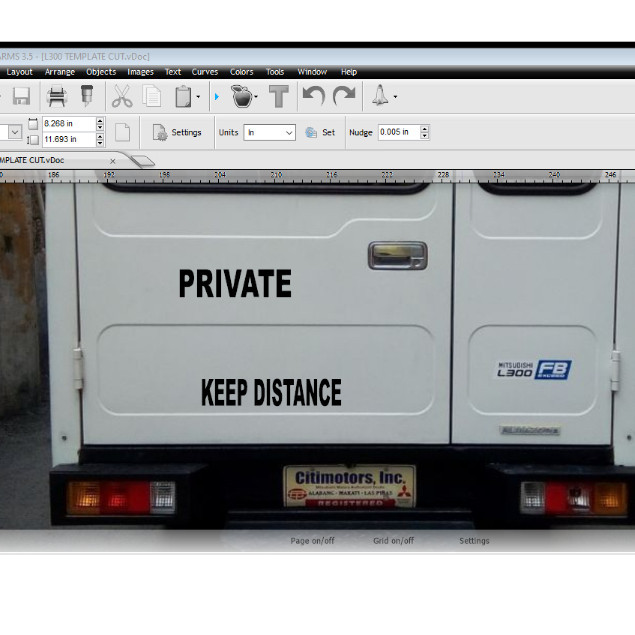Click the Cut scissors icon
Image resolution: width=635 pixels, height=635 pixels.
tap(122, 97)
